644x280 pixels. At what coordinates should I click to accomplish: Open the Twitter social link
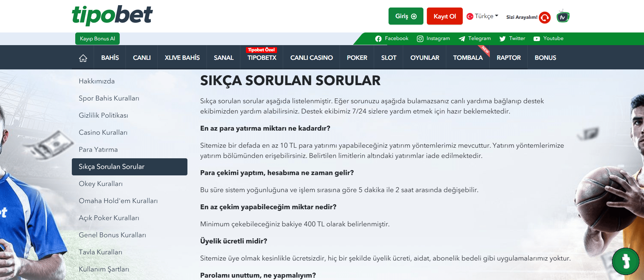(512, 39)
